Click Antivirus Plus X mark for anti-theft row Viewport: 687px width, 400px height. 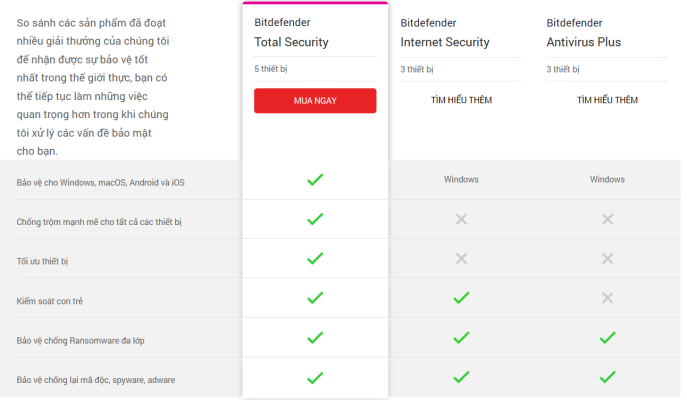coord(607,219)
